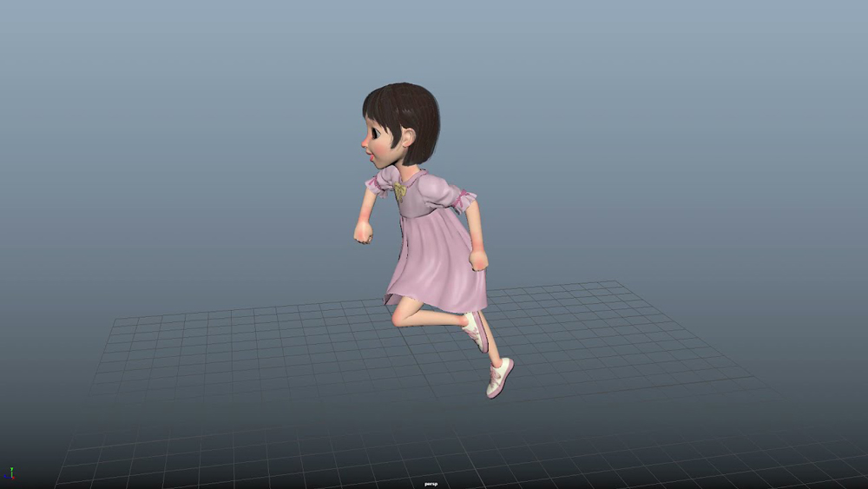This screenshot has width=868, height=489.
Task: Select the lower white sneaker touching the grid
Action: point(500,377)
